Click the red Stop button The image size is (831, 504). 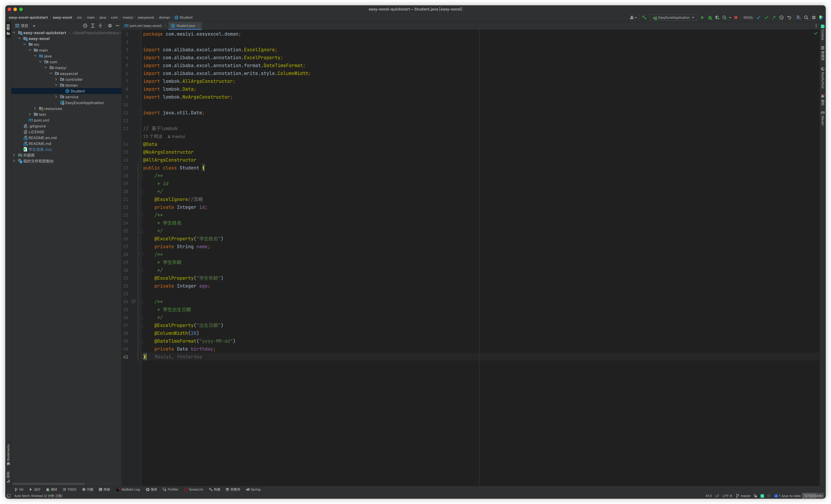736,17
